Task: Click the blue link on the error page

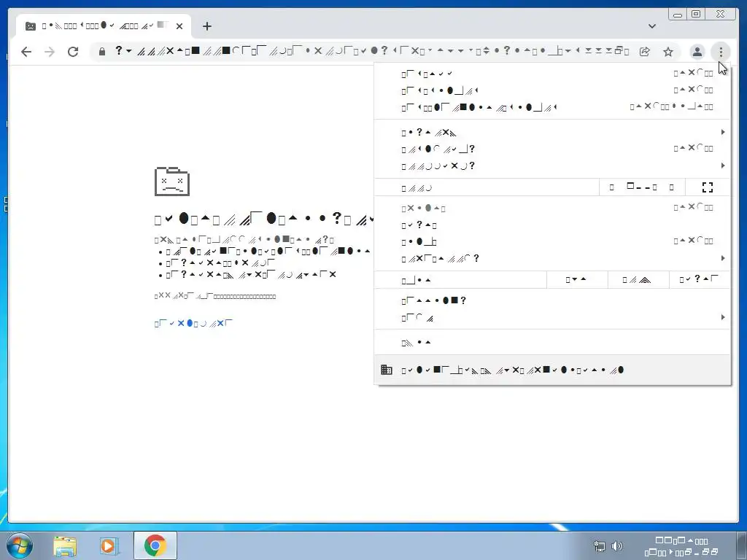Action: [x=193, y=323]
